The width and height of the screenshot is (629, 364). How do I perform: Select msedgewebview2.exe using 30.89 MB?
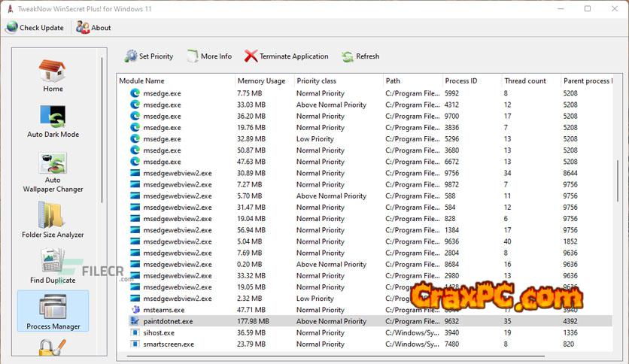[365, 173]
